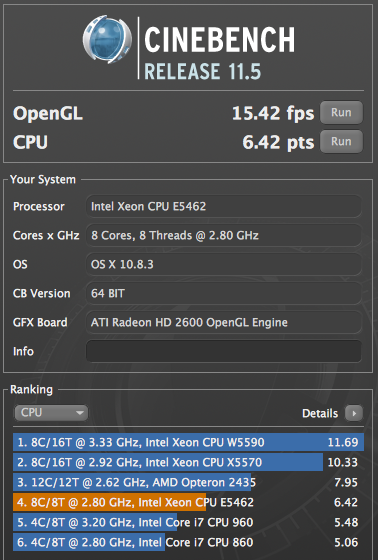Click the Cinebench sphere logo icon
Image resolution: width=378 pixels, height=560 pixels.
coord(107,40)
